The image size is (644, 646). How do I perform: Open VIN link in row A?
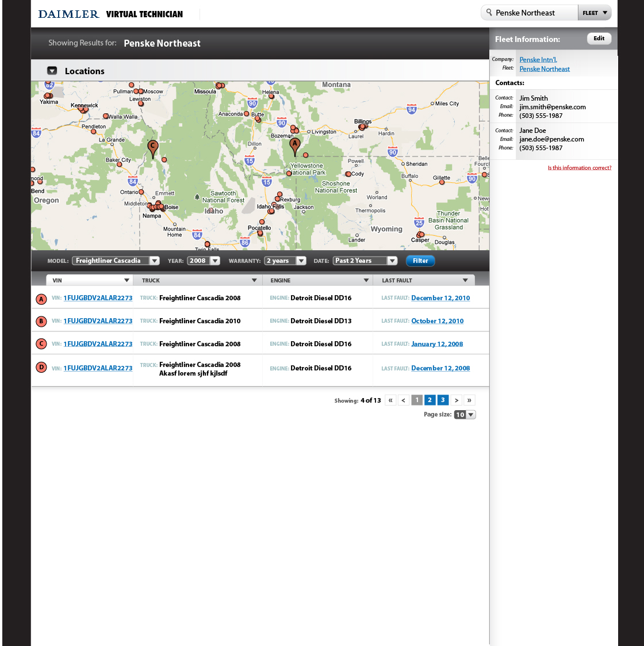98,298
